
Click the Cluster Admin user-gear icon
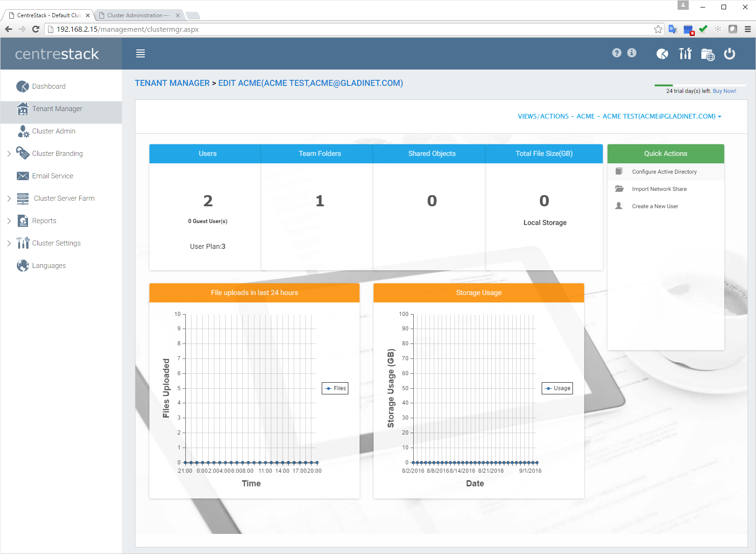[23, 131]
